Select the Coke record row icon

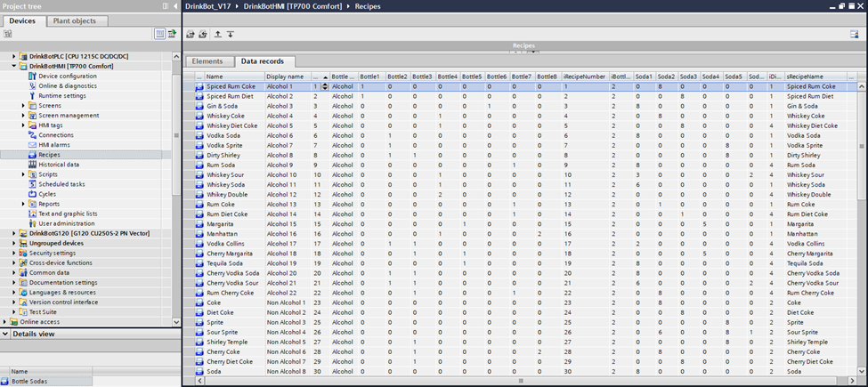point(199,302)
